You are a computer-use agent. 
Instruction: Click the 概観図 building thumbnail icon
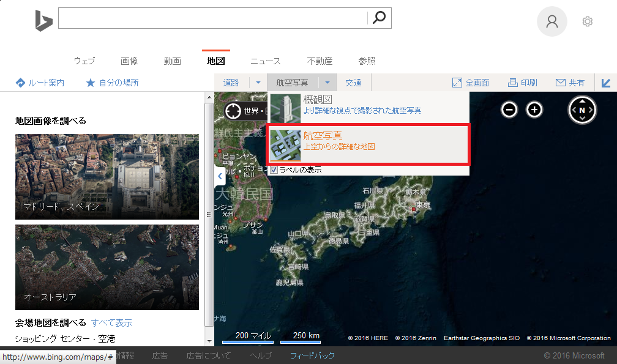tap(285, 108)
